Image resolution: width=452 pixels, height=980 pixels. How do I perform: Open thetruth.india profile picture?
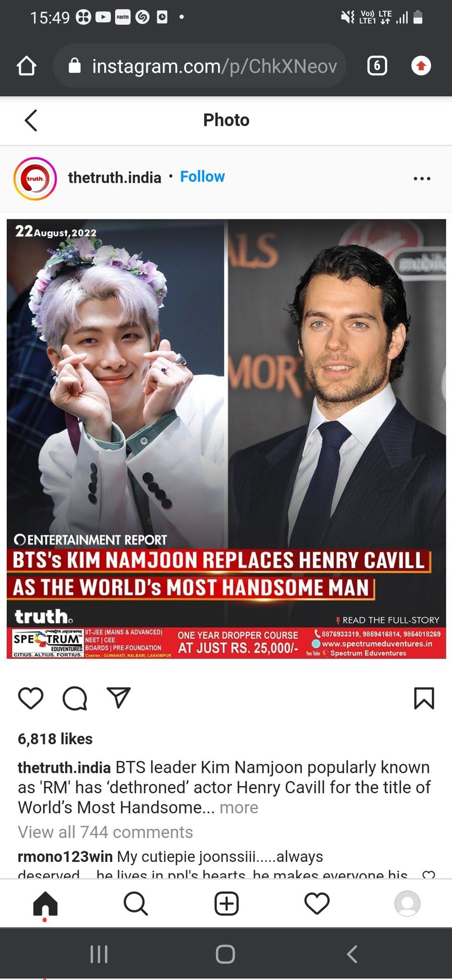click(35, 178)
